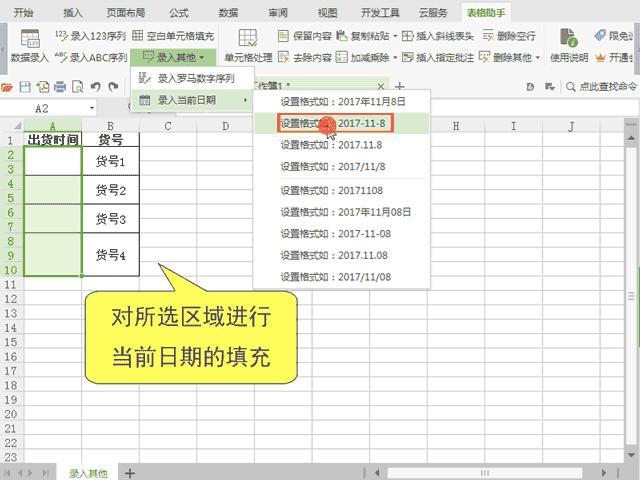Image resolution: width=640 pixels, height=480 pixels.
Task: Choose date format 2017/11/8
Action: (x=342, y=167)
